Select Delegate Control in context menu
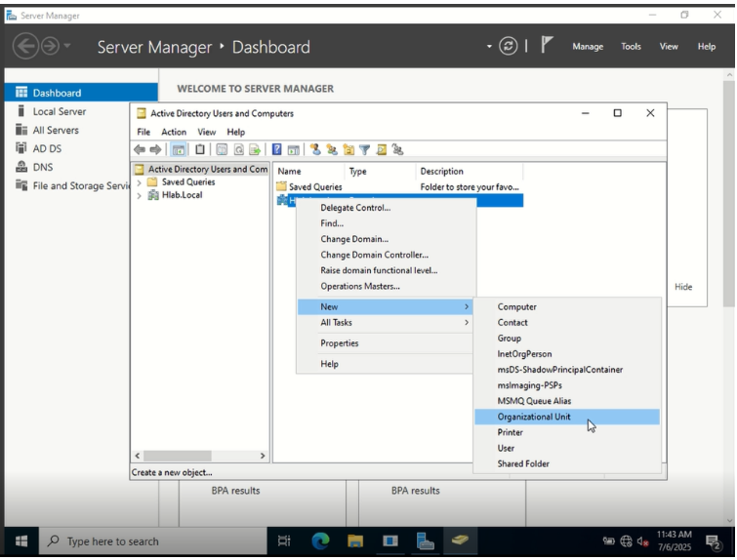This screenshot has height=560, width=737. tap(385, 208)
